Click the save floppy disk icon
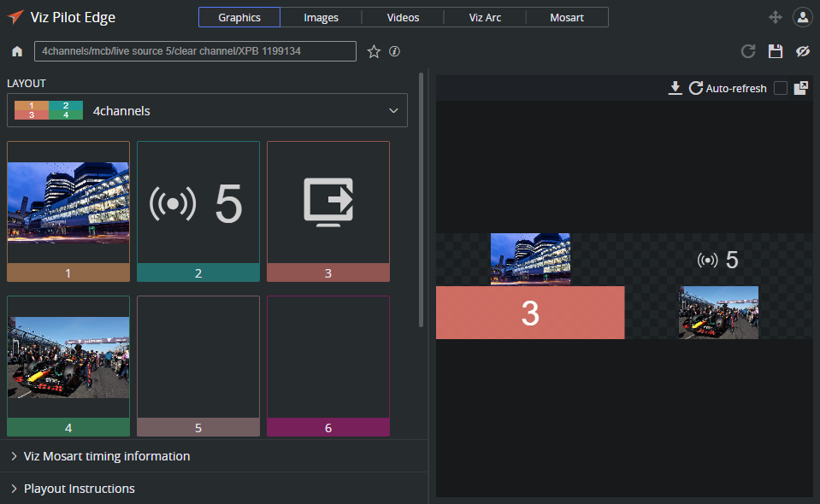The height and width of the screenshot is (504, 820). 776,51
